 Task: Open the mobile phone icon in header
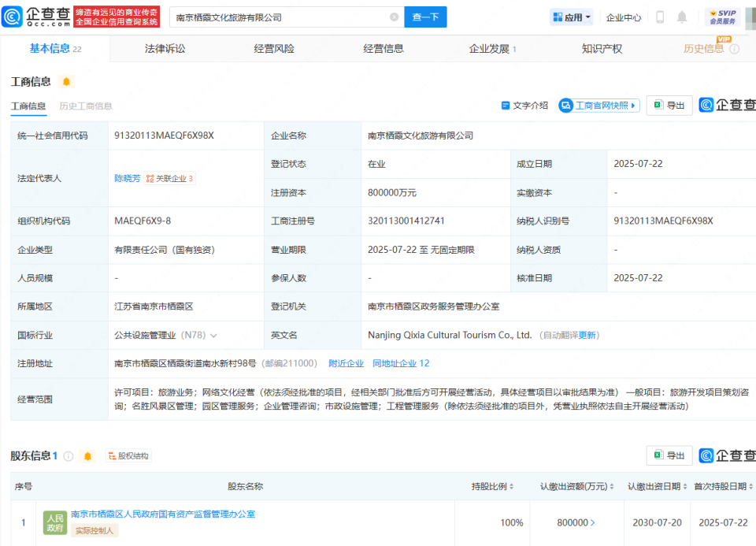pos(660,17)
